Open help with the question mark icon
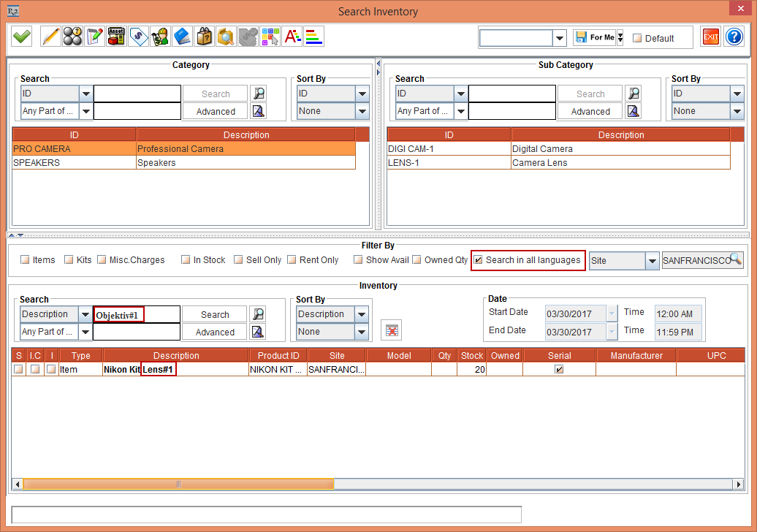This screenshot has height=532, width=757. click(734, 37)
